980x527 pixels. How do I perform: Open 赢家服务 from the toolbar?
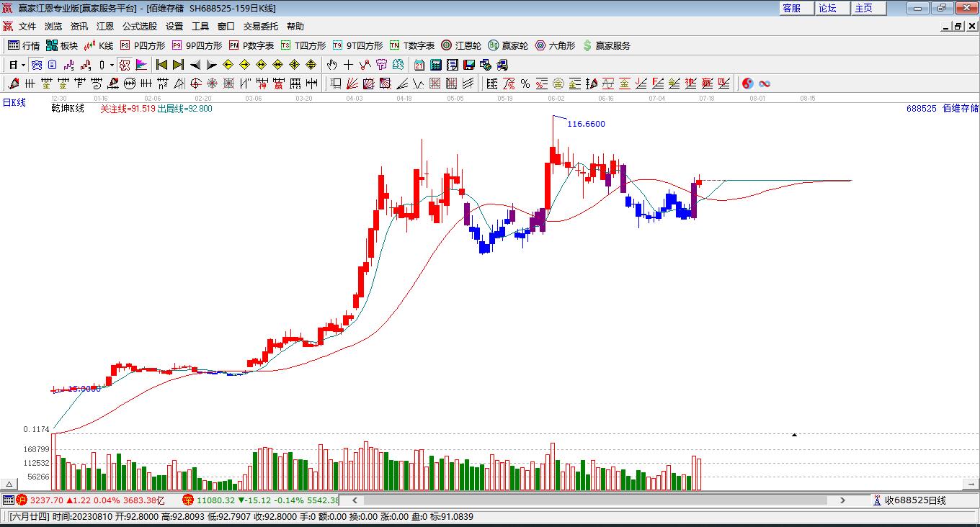click(x=606, y=45)
